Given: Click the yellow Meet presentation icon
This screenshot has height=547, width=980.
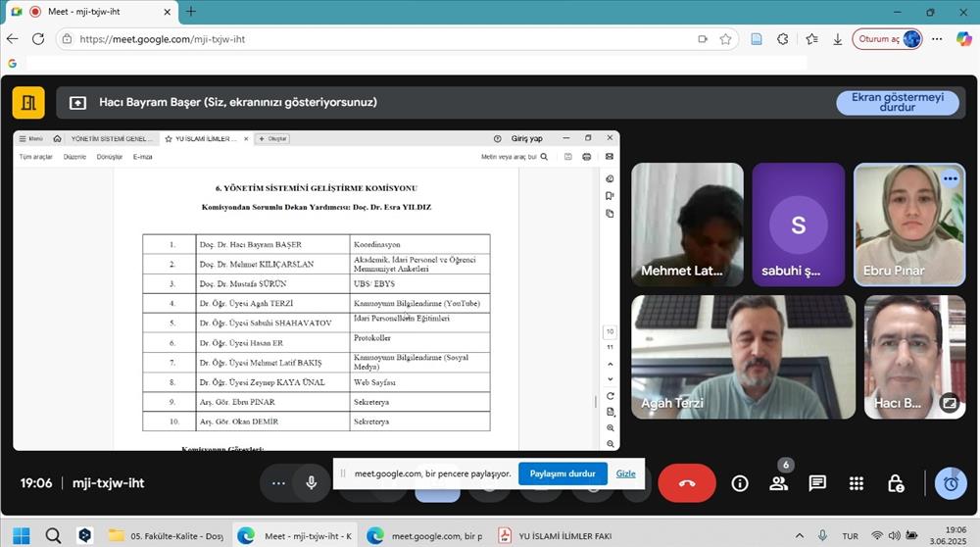Looking at the screenshot, I should tap(28, 103).
